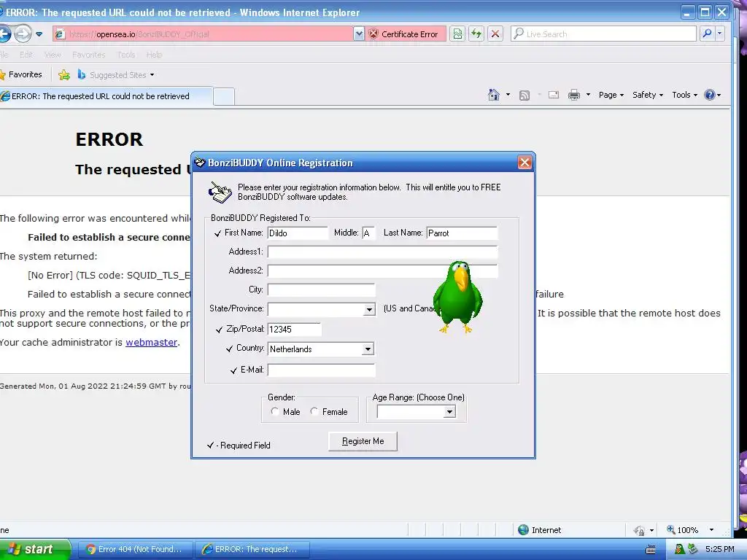Image resolution: width=747 pixels, height=560 pixels.
Task: Click the Add to Favorites Bar icon
Action: click(64, 75)
